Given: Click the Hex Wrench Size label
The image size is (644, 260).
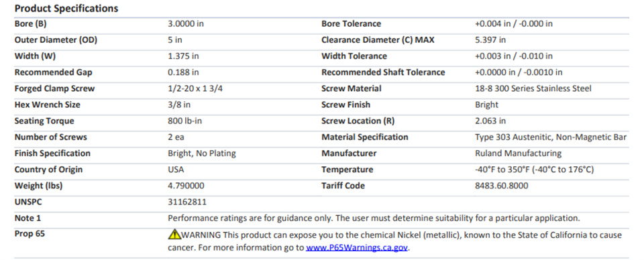Looking at the screenshot, I should point(47,105).
